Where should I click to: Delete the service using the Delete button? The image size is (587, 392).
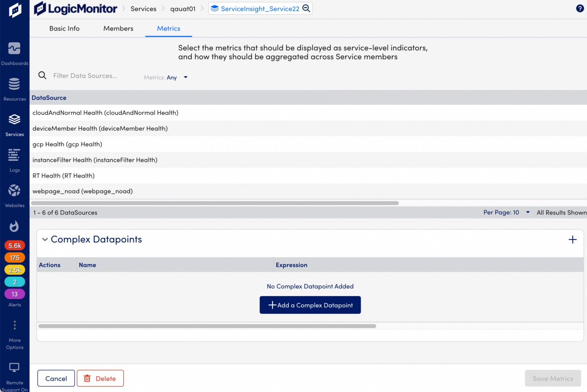(x=100, y=378)
